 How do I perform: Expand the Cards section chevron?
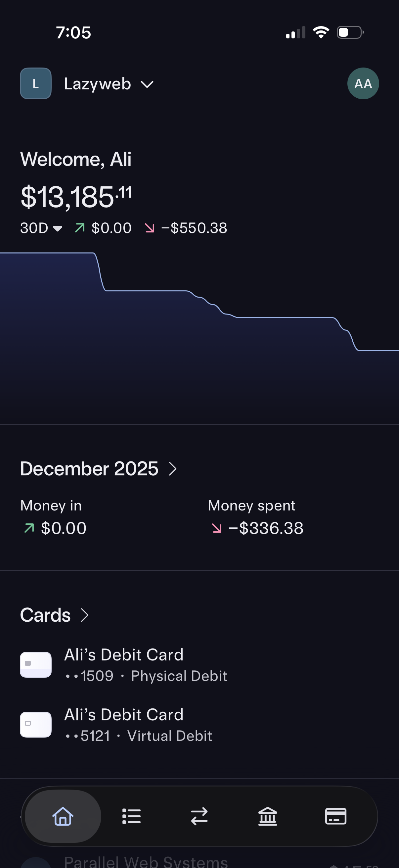[x=85, y=615]
